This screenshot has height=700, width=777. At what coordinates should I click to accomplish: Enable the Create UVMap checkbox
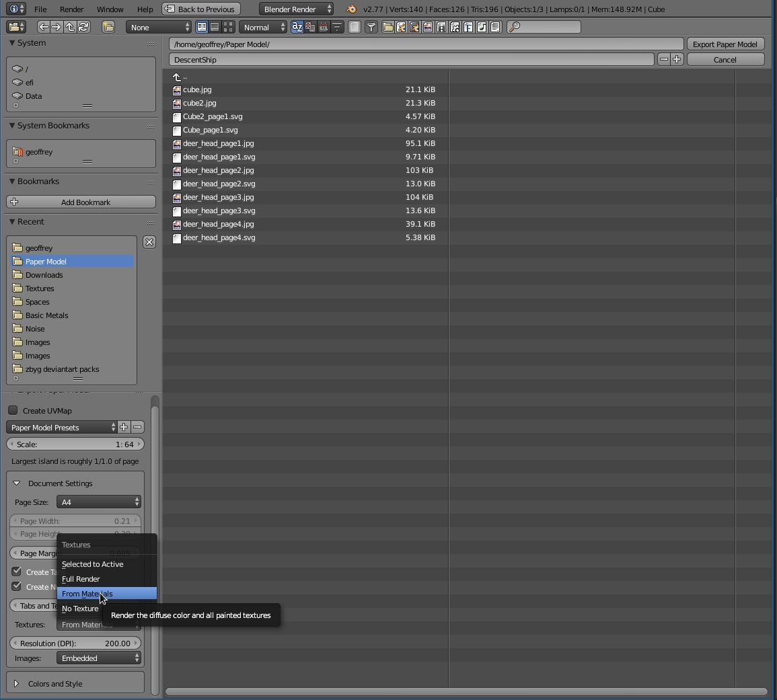tap(12, 410)
